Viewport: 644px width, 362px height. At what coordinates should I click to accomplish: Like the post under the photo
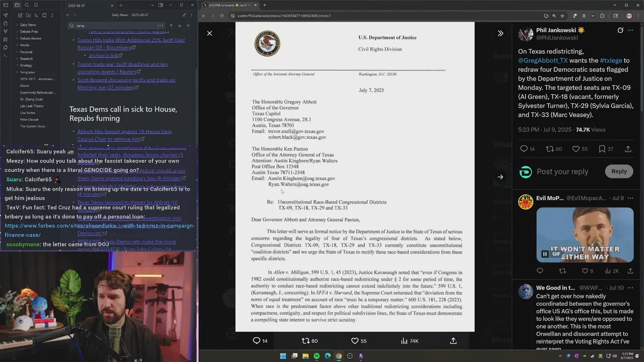(x=359, y=341)
